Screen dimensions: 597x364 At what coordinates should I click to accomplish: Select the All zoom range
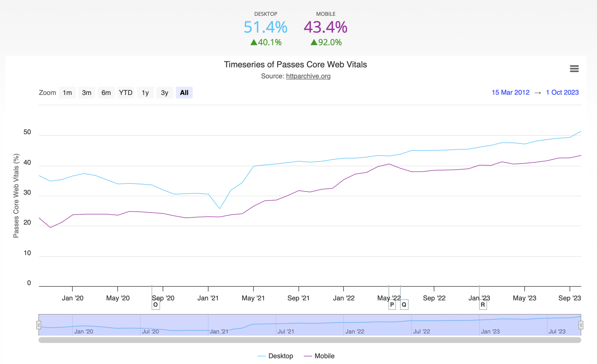[x=184, y=93]
